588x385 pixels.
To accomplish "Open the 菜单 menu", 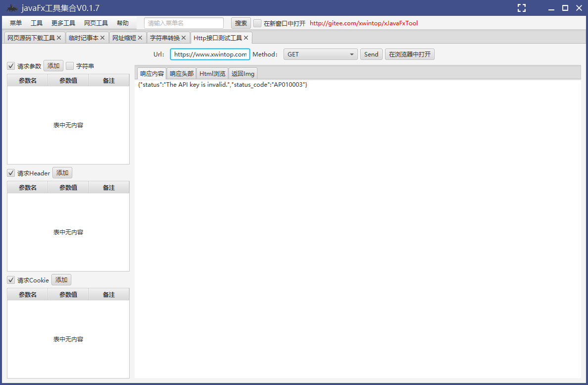I will [x=16, y=23].
